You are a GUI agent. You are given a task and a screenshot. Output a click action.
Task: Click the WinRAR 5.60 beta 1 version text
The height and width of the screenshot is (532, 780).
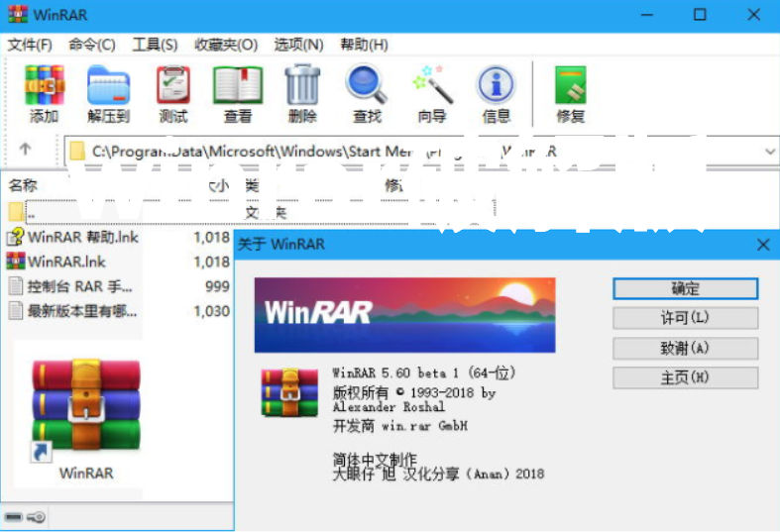click(x=424, y=372)
